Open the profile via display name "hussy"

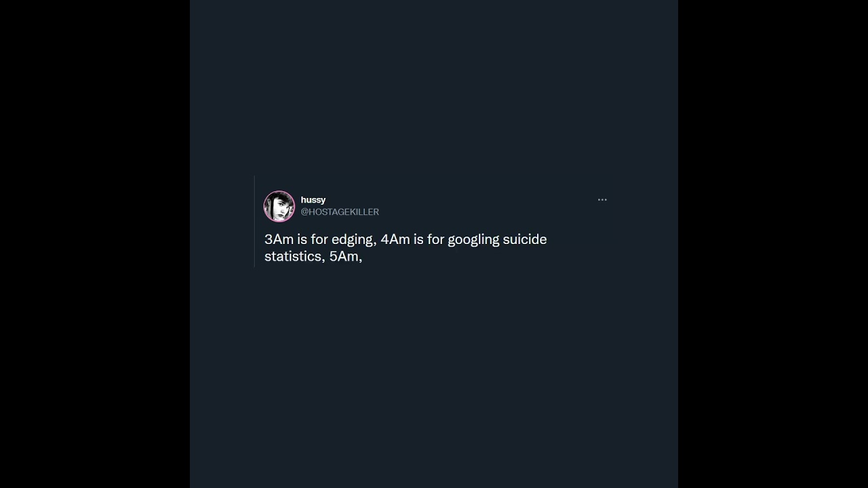tap(313, 200)
